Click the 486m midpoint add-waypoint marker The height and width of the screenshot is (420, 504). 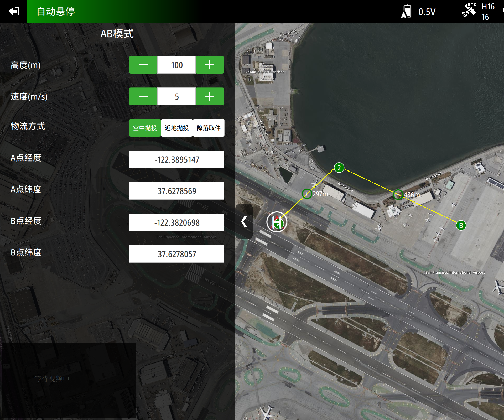(398, 195)
